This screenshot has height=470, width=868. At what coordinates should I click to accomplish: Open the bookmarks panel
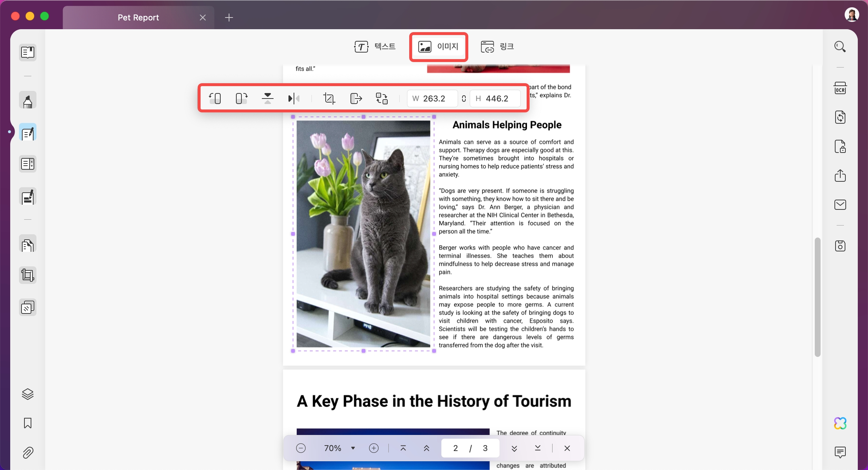(28, 423)
